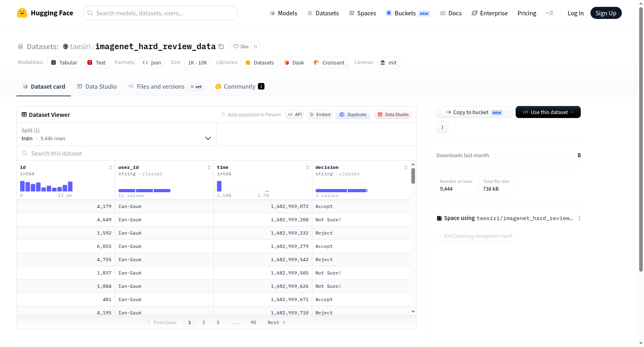The image size is (644, 347).
Task: Open the Pricing page link
Action: click(x=527, y=13)
